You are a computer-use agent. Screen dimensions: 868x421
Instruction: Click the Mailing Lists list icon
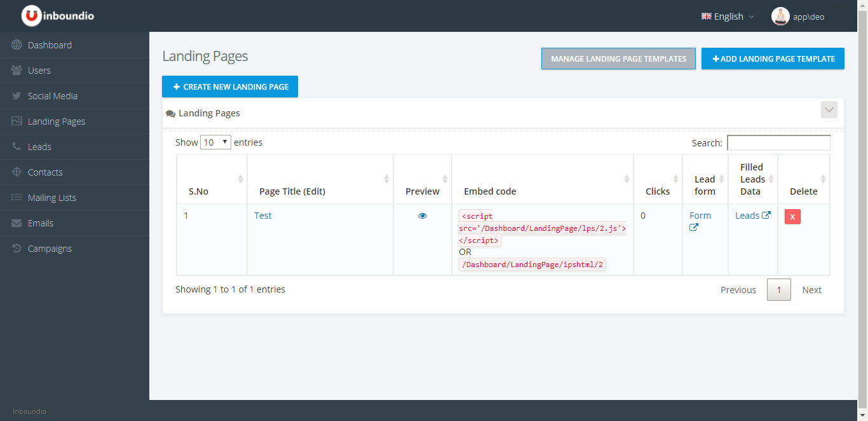[17, 198]
